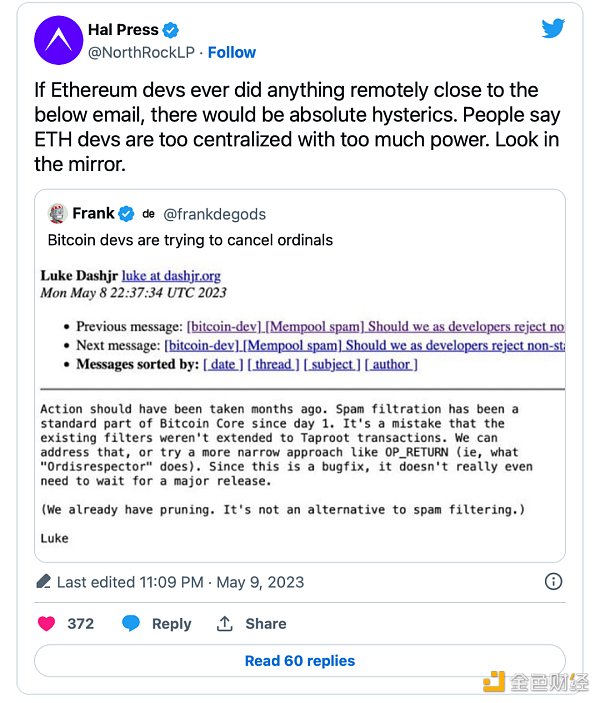Click Frank's verified checkmark badge
The height and width of the screenshot is (703, 600).
(127, 213)
